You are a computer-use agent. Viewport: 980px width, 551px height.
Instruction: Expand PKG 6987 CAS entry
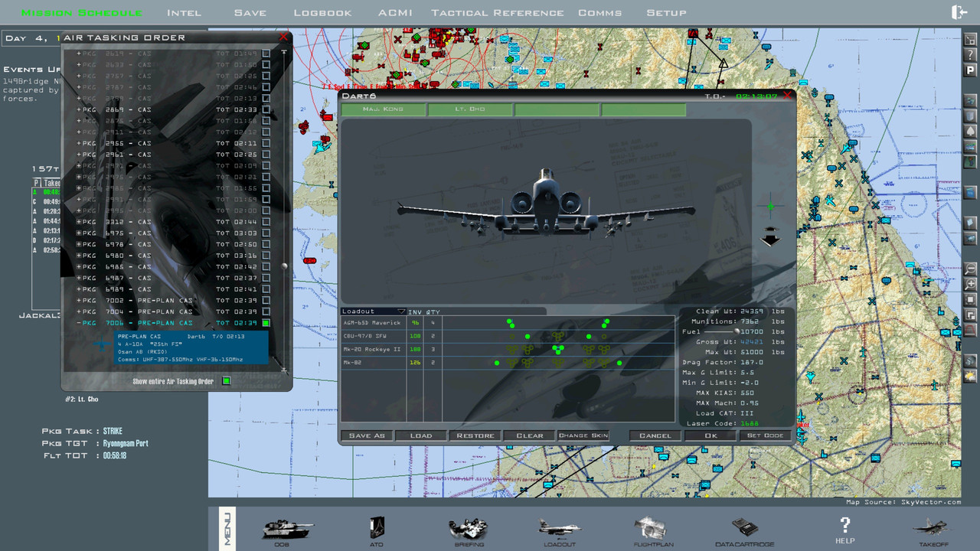coord(78,278)
